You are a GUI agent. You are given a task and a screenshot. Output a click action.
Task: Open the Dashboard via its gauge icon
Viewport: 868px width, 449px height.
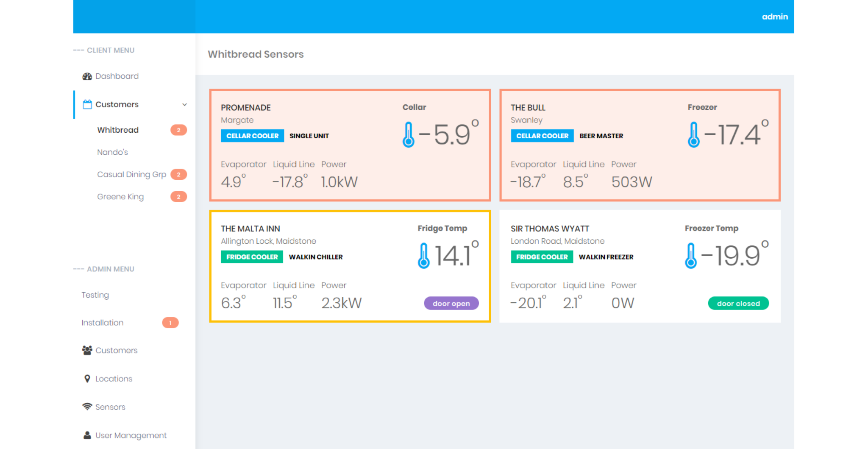87,76
